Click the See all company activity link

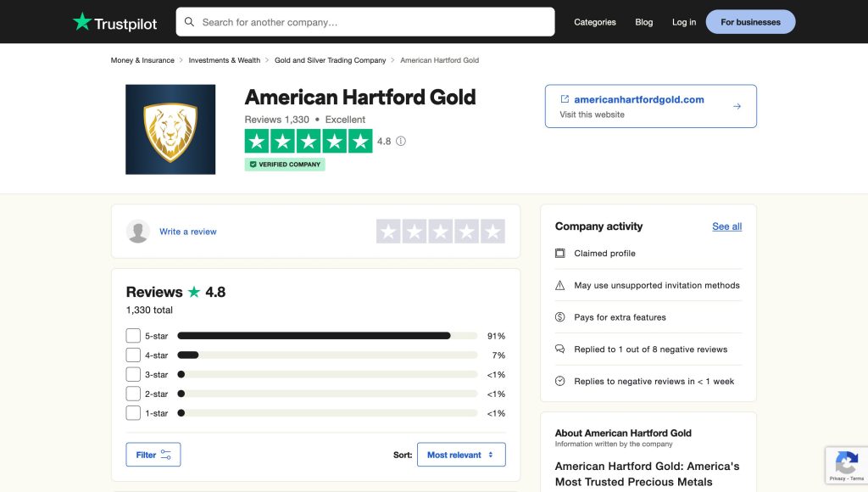(726, 226)
